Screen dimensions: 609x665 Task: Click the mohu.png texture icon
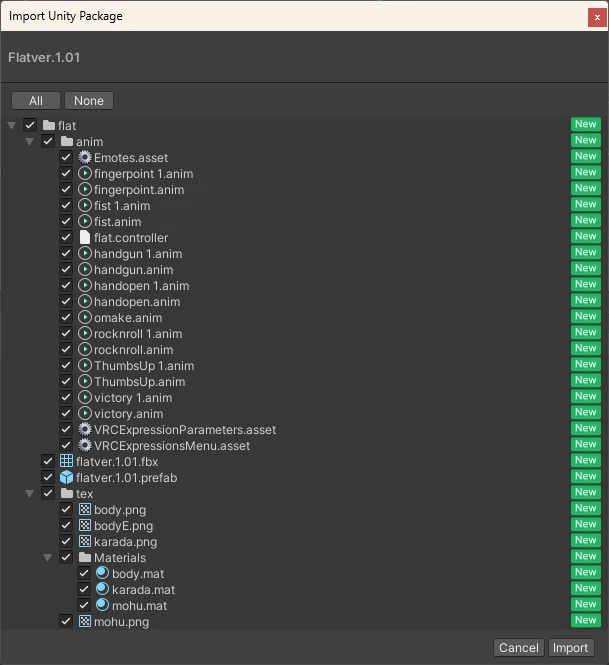(85, 621)
